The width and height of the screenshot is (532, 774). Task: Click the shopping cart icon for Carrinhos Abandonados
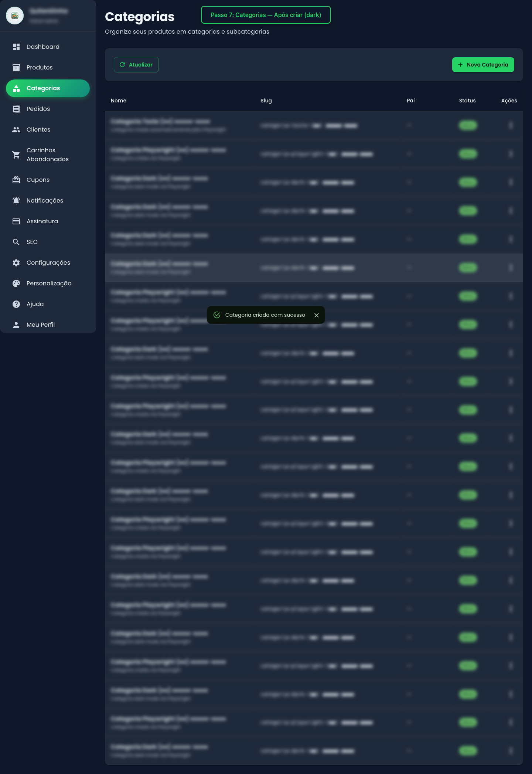(16, 155)
